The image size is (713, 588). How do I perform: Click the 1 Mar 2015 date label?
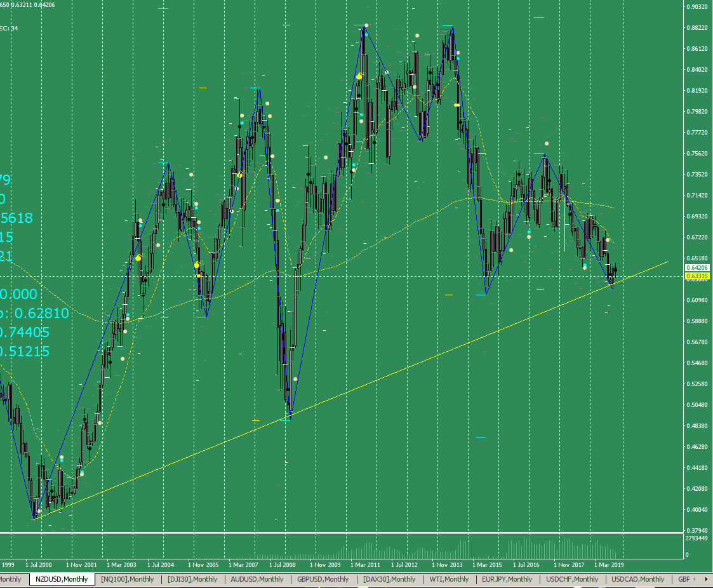click(487, 565)
